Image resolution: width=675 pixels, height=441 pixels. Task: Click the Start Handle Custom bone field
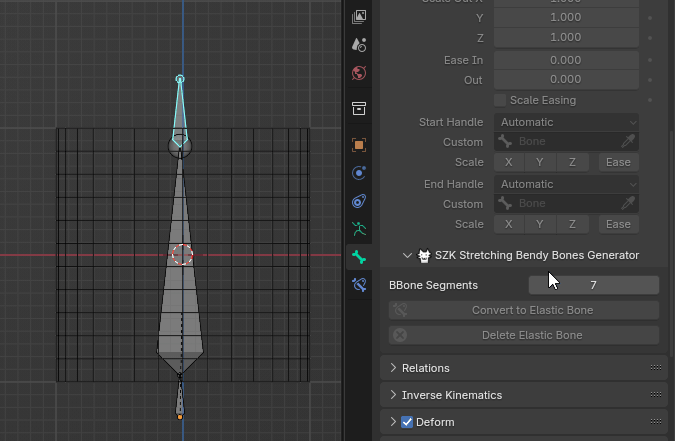(566, 141)
